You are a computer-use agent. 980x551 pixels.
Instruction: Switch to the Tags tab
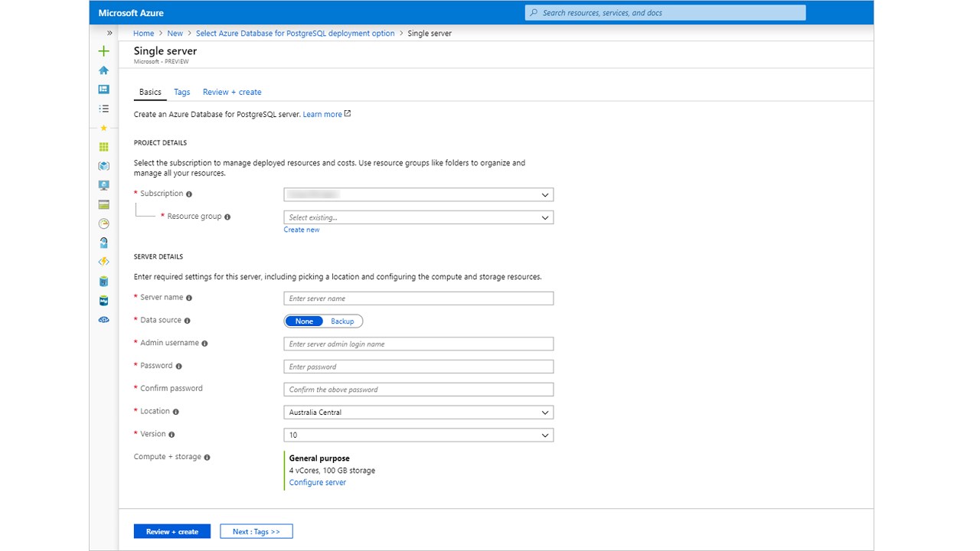pos(182,92)
